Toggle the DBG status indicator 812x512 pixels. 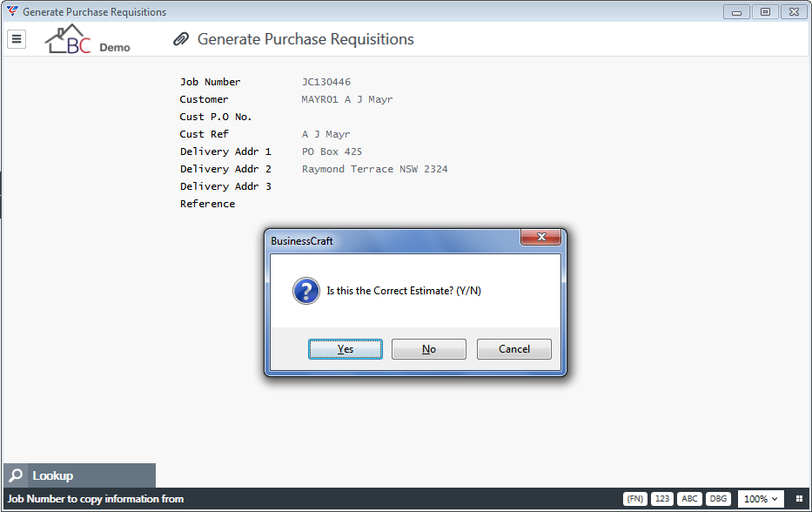click(718, 499)
